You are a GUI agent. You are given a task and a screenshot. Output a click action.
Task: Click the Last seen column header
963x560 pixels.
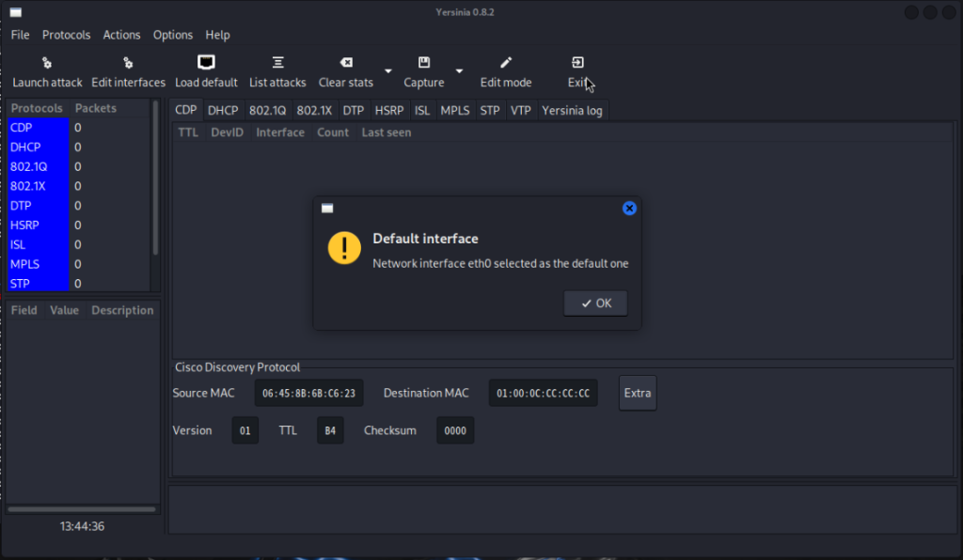coord(387,132)
